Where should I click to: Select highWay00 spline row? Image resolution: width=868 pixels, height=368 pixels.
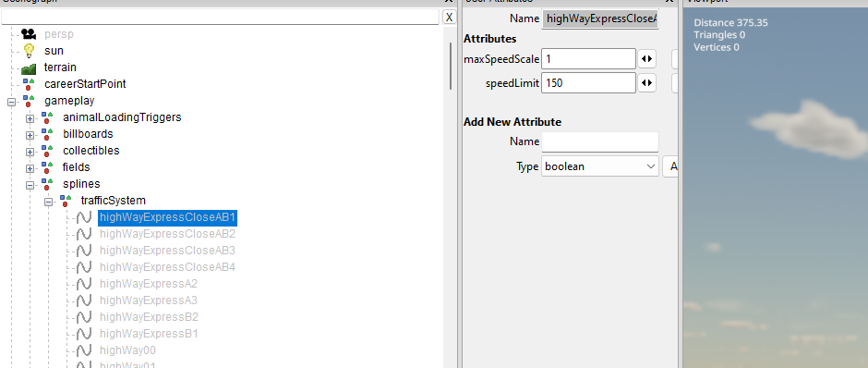pos(127,350)
